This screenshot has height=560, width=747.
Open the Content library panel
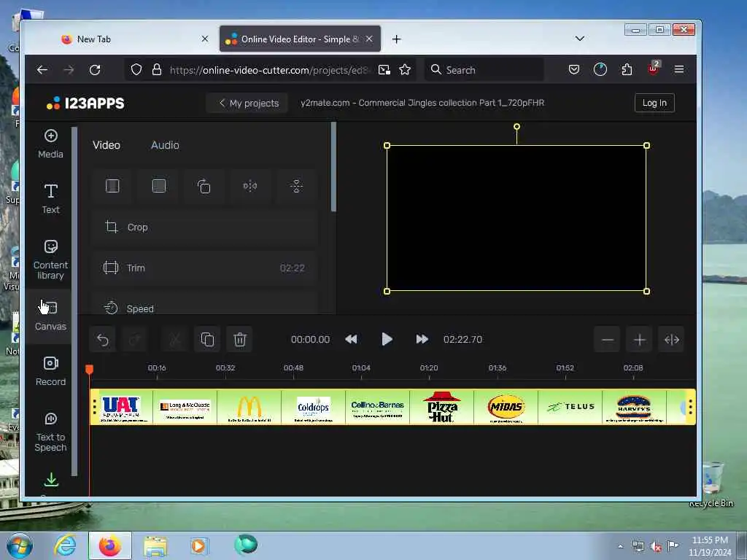coord(50,260)
